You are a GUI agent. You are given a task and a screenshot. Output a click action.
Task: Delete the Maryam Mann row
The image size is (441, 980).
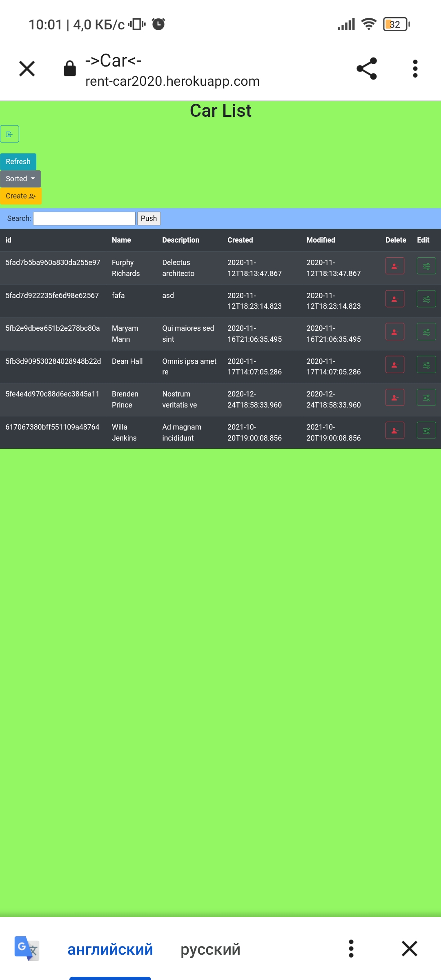[x=395, y=332]
